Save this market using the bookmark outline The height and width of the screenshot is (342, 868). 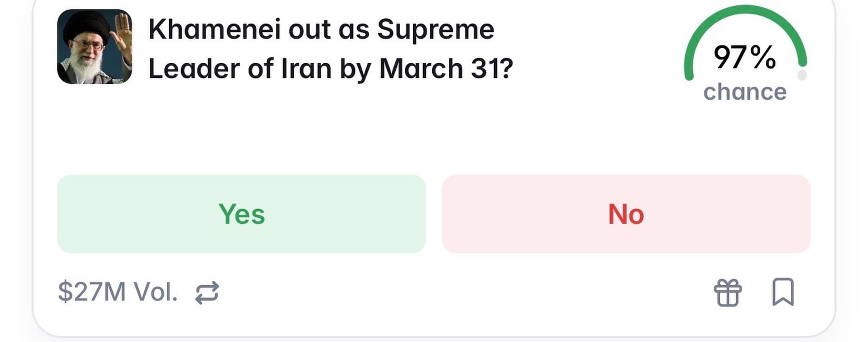(x=783, y=292)
